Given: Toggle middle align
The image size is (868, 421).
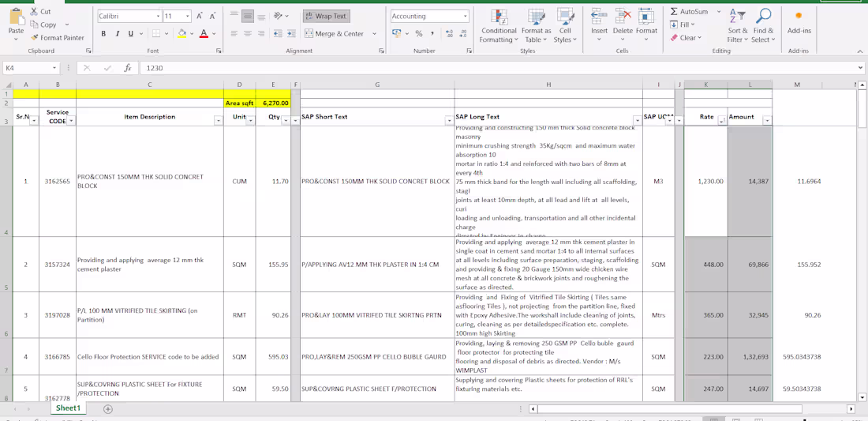Looking at the screenshot, I should pyautogui.click(x=248, y=16).
